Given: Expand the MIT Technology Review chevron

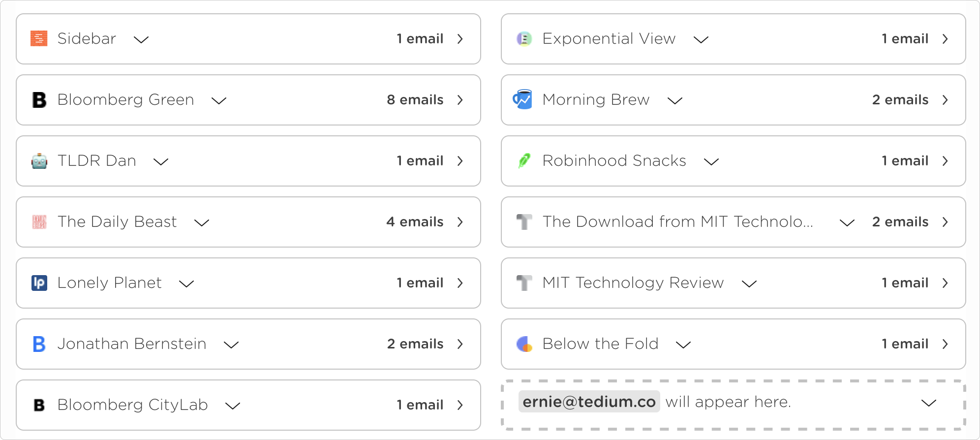Looking at the screenshot, I should coord(749,283).
